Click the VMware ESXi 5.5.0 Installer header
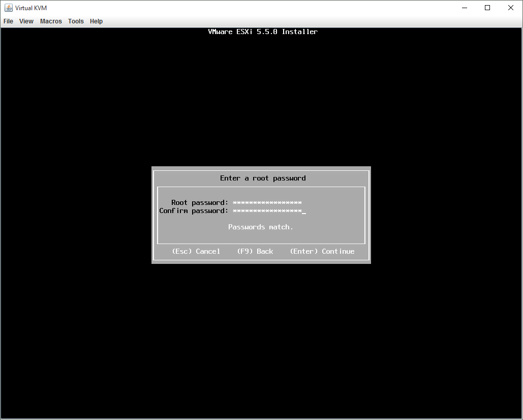 click(x=263, y=32)
